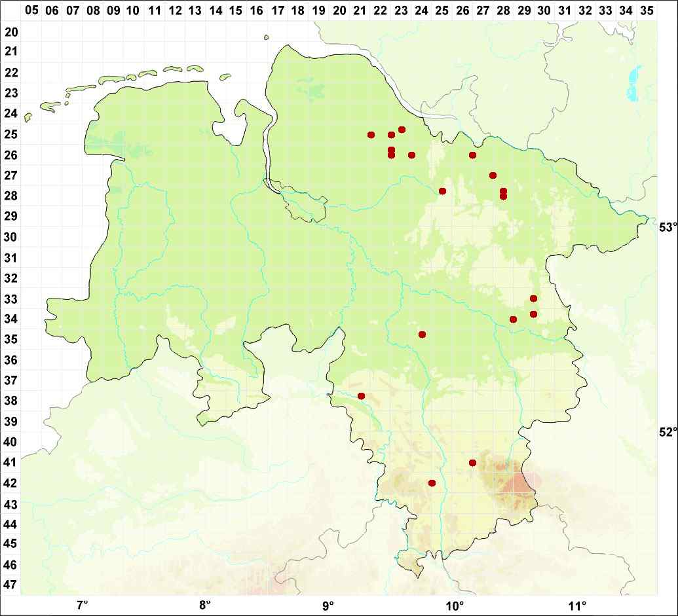Select the red dot in row 33
This screenshot has height=616, width=678.
tap(534, 299)
